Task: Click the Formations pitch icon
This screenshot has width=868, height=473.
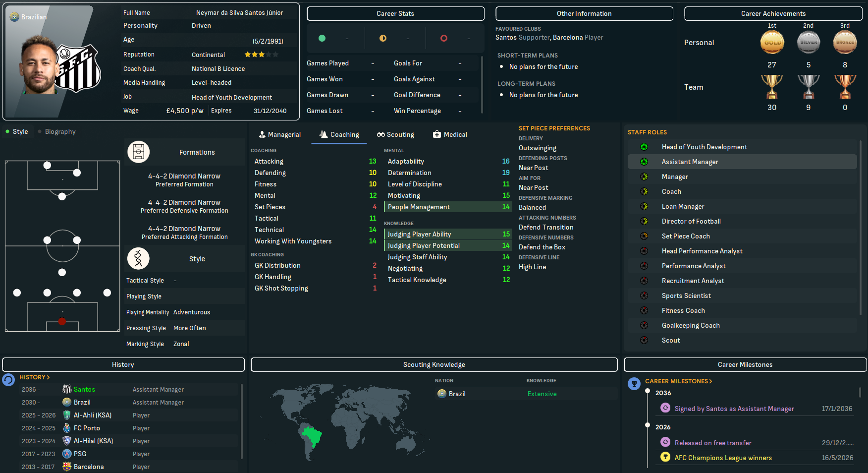Action: (x=139, y=152)
